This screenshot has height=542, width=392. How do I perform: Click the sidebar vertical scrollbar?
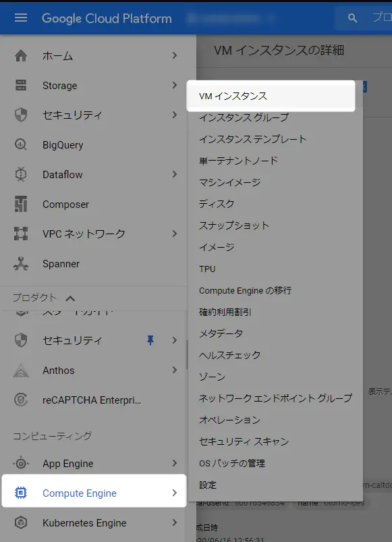pos(187,354)
